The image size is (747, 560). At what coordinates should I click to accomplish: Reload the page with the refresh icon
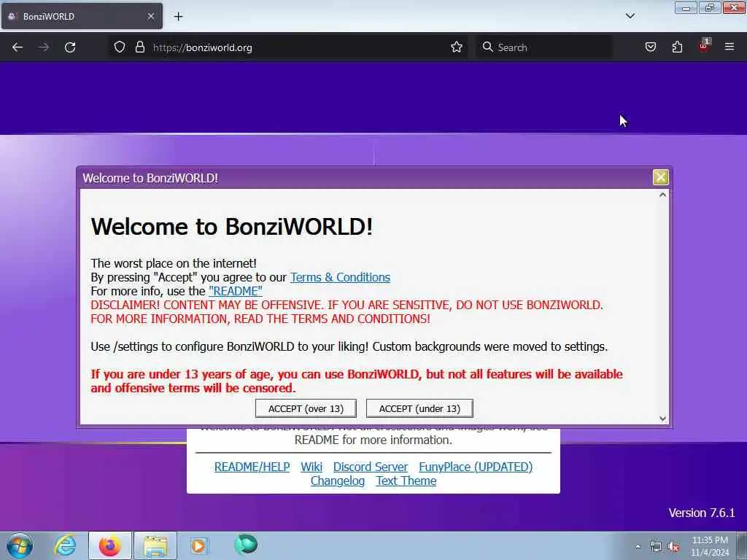[x=70, y=47]
